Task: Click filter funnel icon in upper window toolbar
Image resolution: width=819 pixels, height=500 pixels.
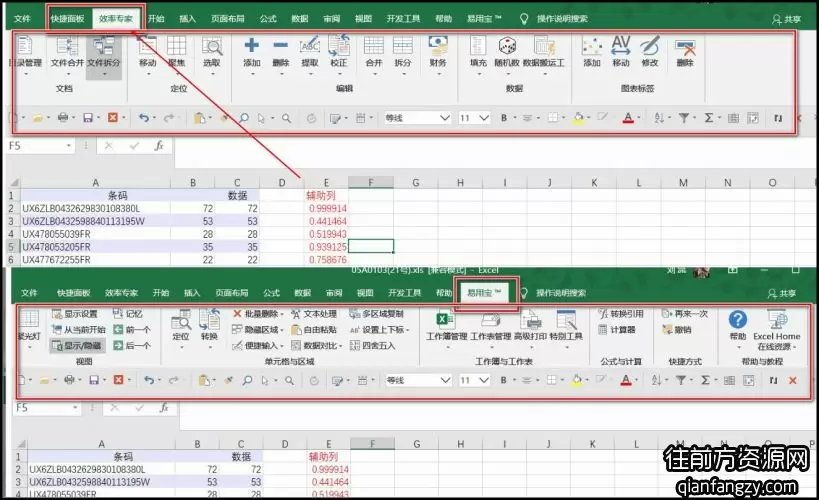Action: (x=683, y=118)
